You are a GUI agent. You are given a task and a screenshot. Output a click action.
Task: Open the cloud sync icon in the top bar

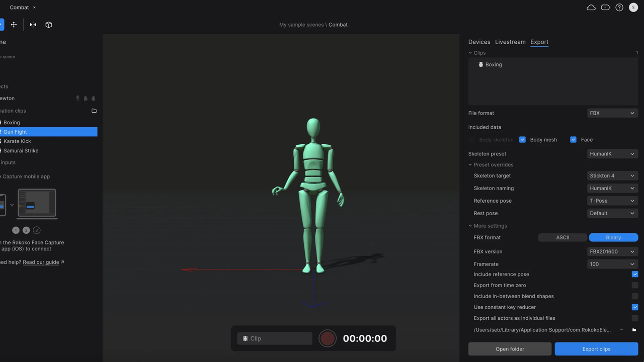click(591, 7)
